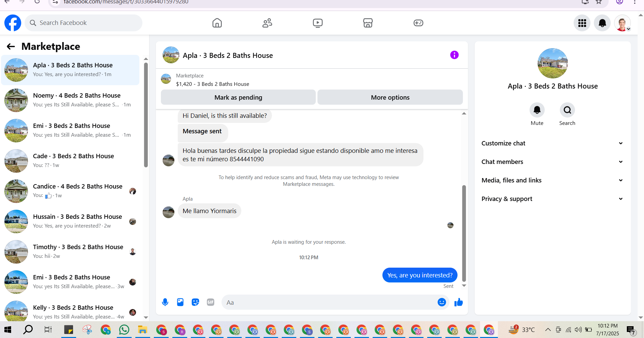Screen dimensions: 644x338
Task: Attach a photo file icon
Action: (x=180, y=302)
